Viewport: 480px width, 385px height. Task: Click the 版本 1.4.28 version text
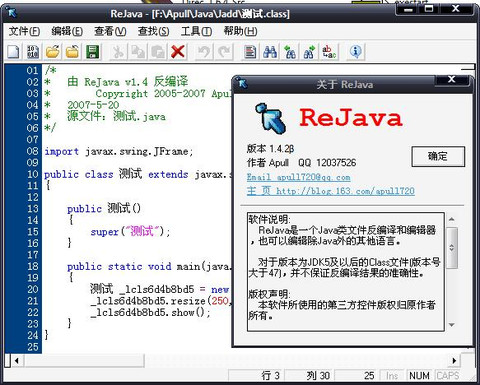click(270, 149)
